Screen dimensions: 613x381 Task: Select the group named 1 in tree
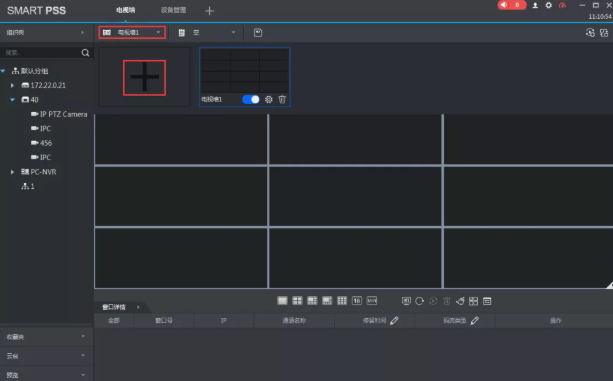tap(28, 186)
